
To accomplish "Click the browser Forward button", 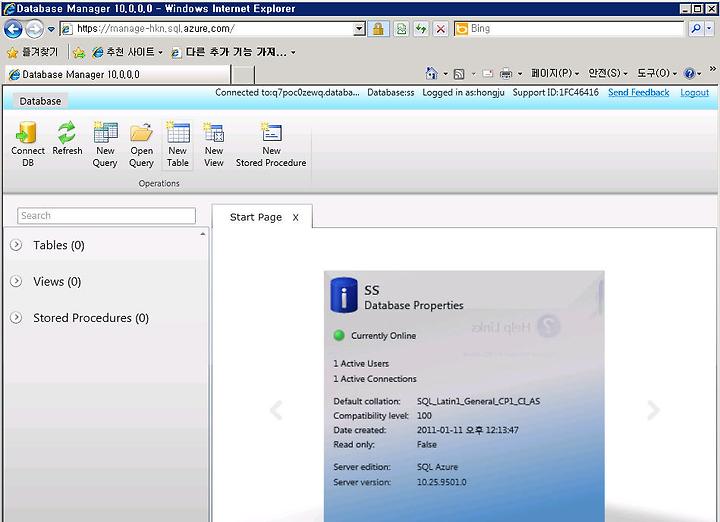I will pyautogui.click(x=34, y=29).
